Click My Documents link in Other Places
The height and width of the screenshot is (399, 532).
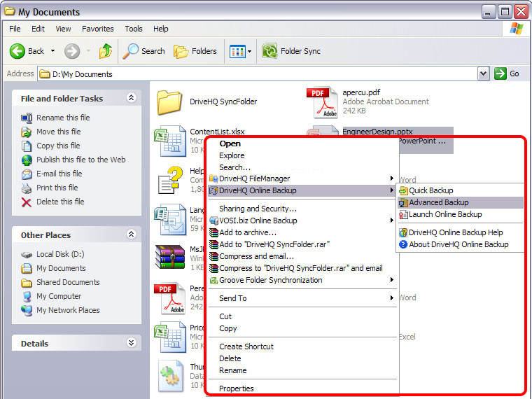61,268
